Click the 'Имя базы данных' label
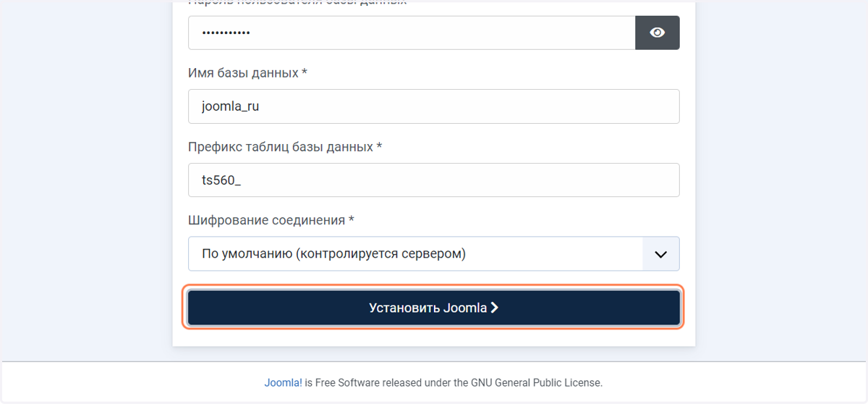This screenshot has width=868, height=404. point(247,73)
